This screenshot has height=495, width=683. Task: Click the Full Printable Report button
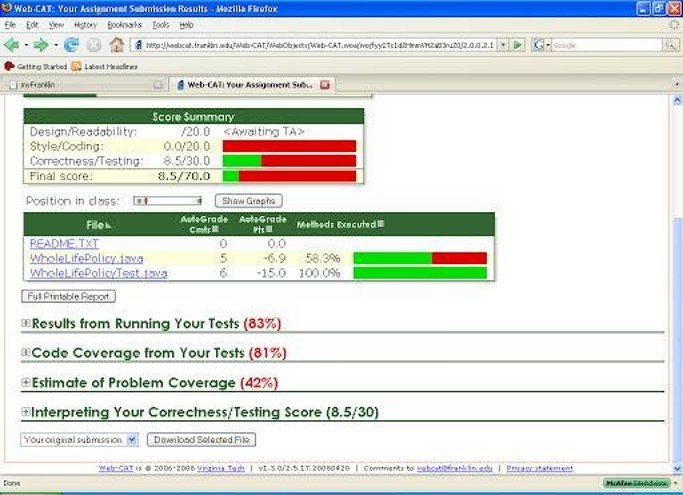(x=68, y=296)
